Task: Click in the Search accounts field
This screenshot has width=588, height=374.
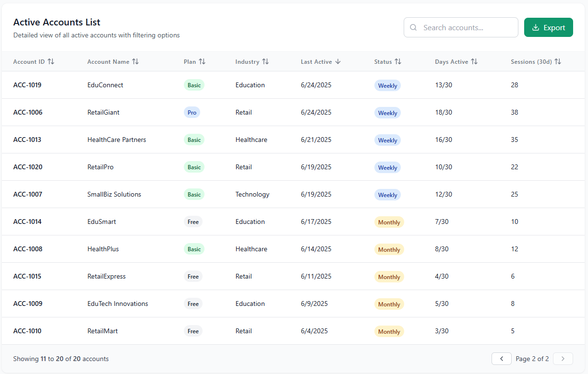Action: point(461,27)
